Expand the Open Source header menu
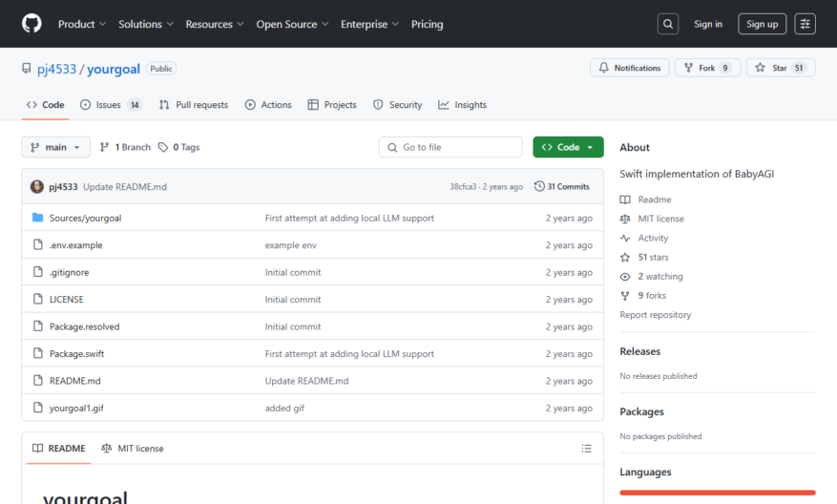837x504 pixels. click(292, 24)
